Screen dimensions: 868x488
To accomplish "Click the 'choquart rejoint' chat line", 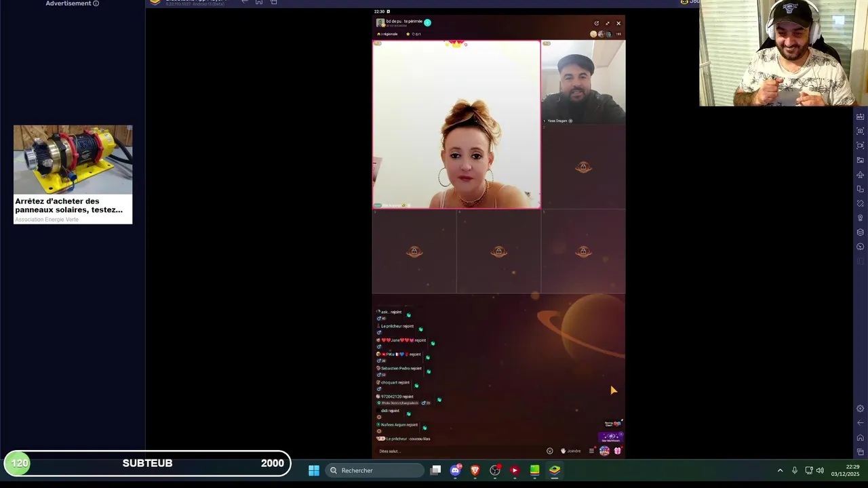I will tap(394, 382).
